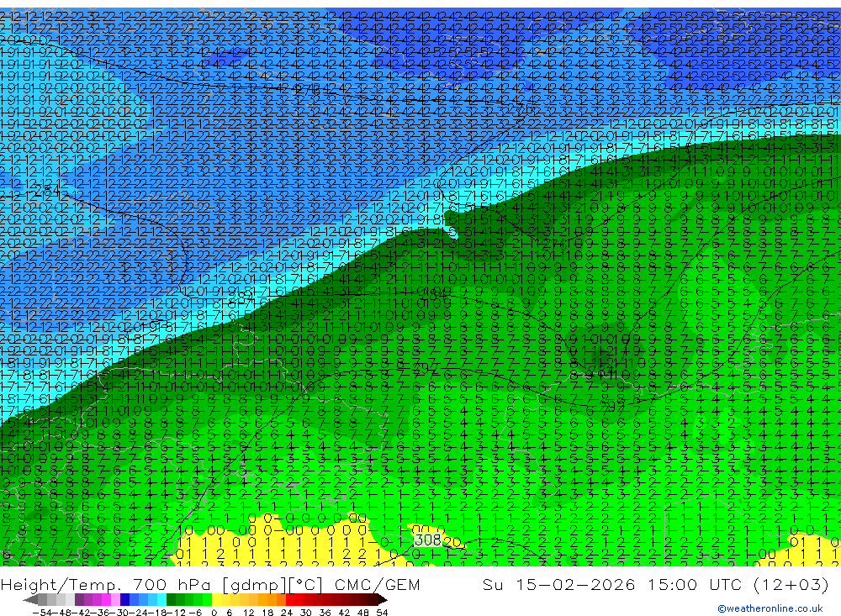Screen dimensions: 841x616
Task: Click the bright red legend swatch above 24
Action: click(290, 600)
